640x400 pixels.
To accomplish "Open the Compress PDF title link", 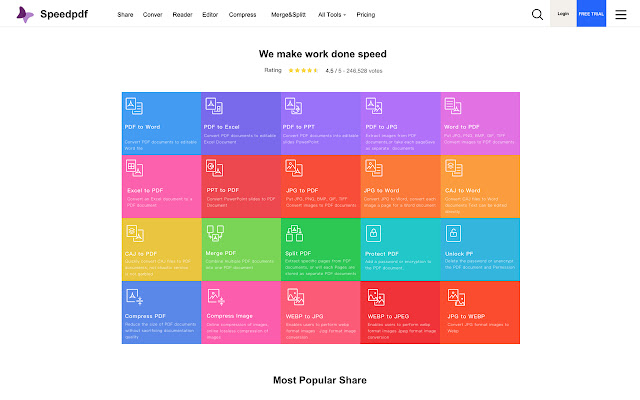I will point(145,316).
